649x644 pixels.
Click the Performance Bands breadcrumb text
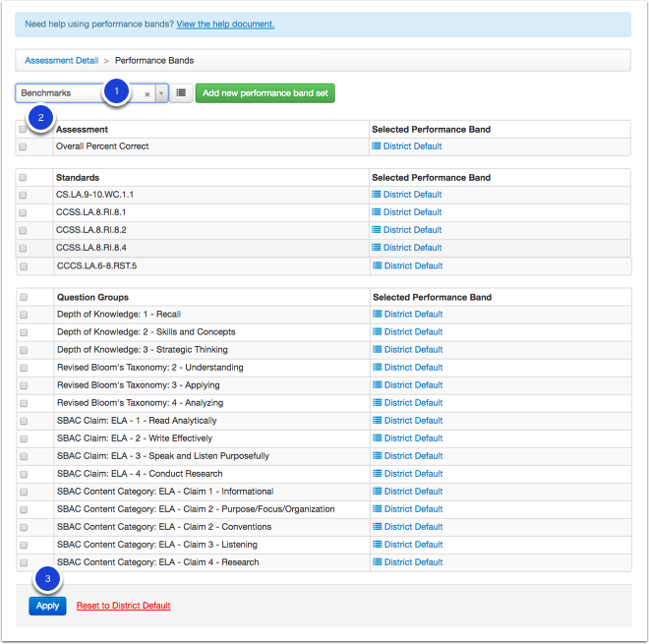click(x=154, y=60)
